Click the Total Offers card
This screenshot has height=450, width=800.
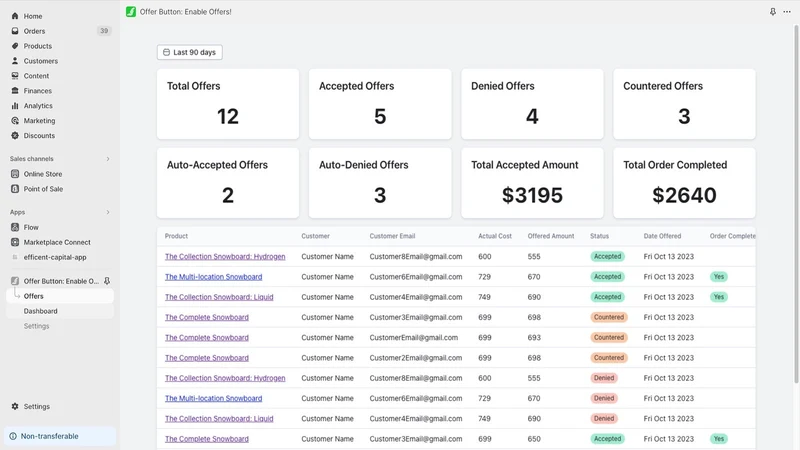(228, 104)
